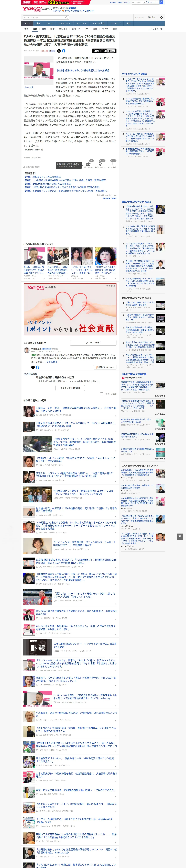Open the みんなの意見 navigation tab
Screen dimensions: 186x868
[x=99, y=24]
